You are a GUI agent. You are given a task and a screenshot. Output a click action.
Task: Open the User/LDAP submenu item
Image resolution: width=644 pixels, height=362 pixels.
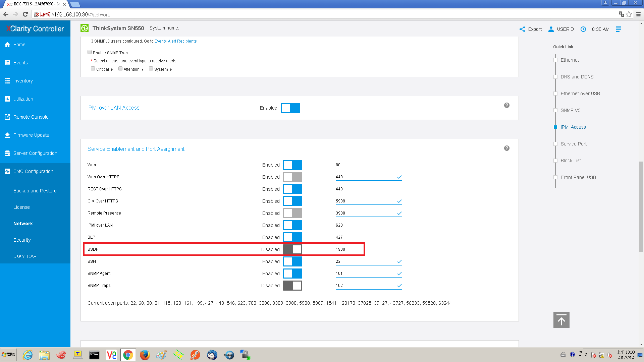tap(25, 256)
